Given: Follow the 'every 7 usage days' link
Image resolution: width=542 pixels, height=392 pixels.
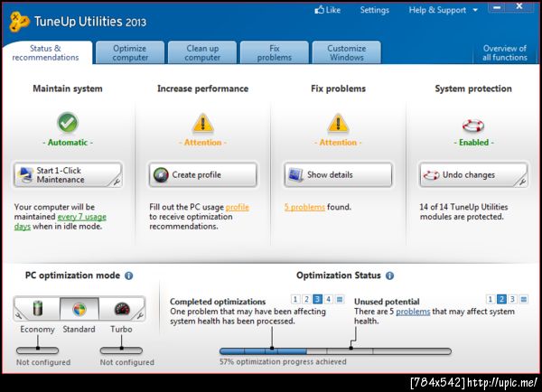Looking at the screenshot, I should coord(82,217).
